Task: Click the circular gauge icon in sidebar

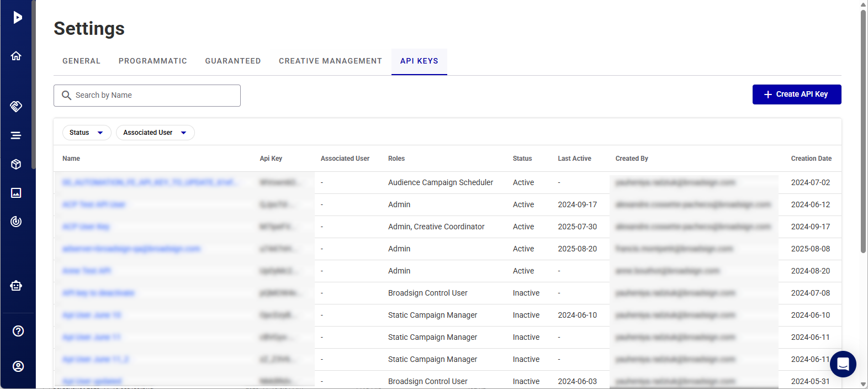Action: pyautogui.click(x=16, y=222)
